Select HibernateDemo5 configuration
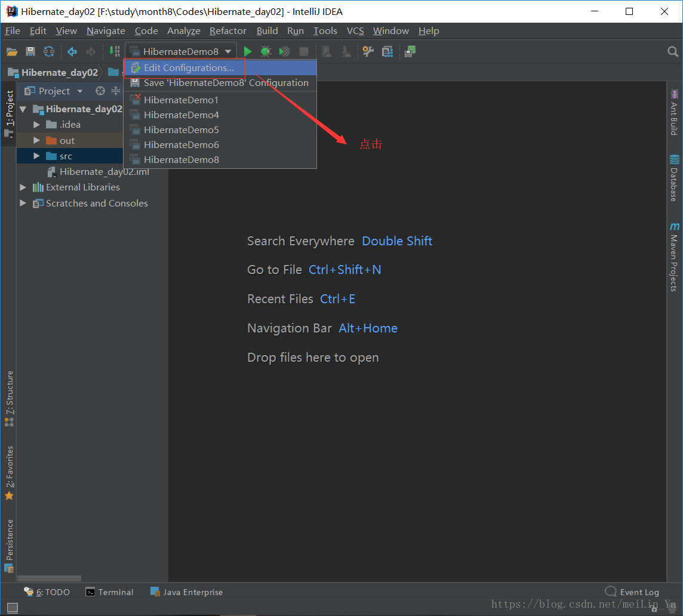 [x=220, y=130]
